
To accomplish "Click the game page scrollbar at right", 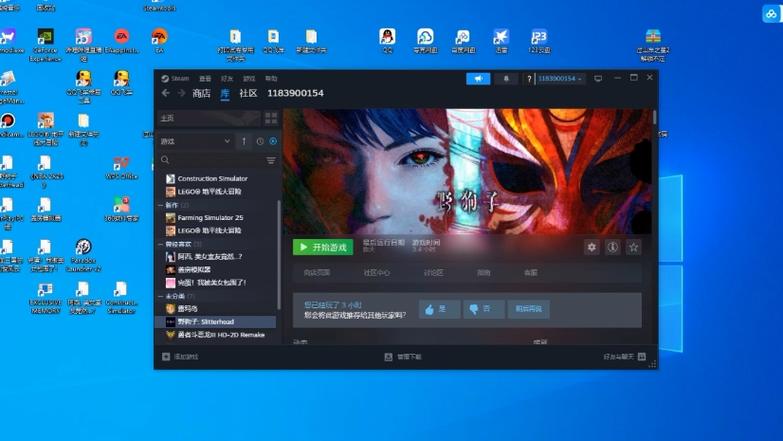I will click(x=654, y=118).
